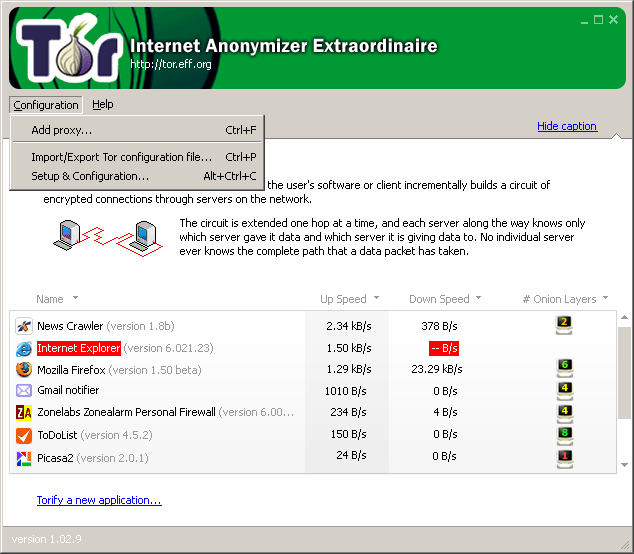
Task: Sort list by Name column header
Action: pyautogui.click(x=50, y=299)
